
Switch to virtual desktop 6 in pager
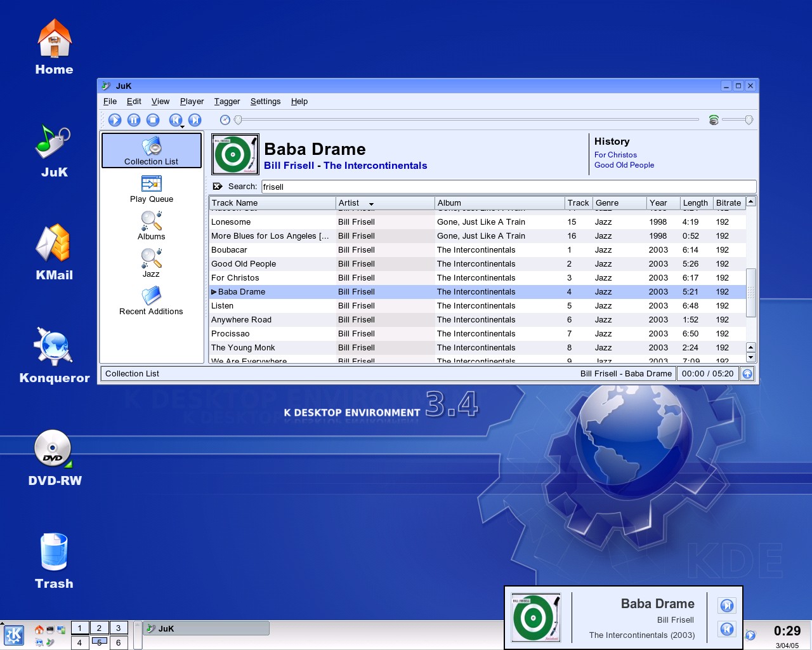(118, 642)
